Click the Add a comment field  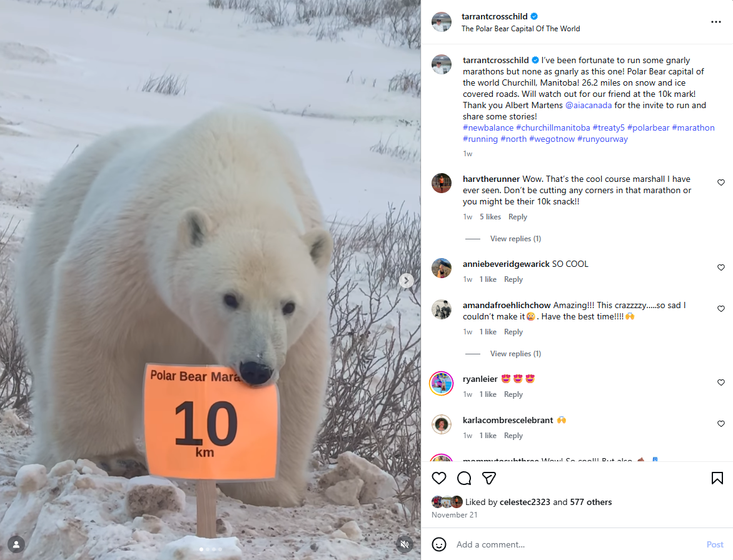coord(577,544)
